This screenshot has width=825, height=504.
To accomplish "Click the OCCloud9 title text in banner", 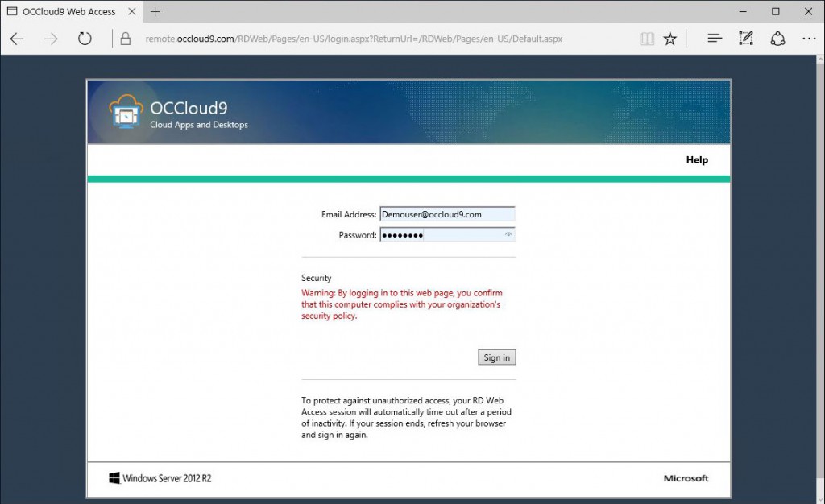I will click(x=189, y=108).
